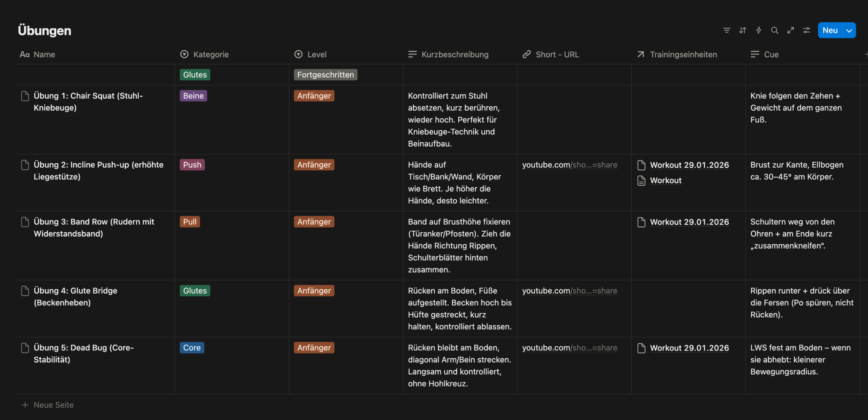Click the search icon to search the database

775,30
